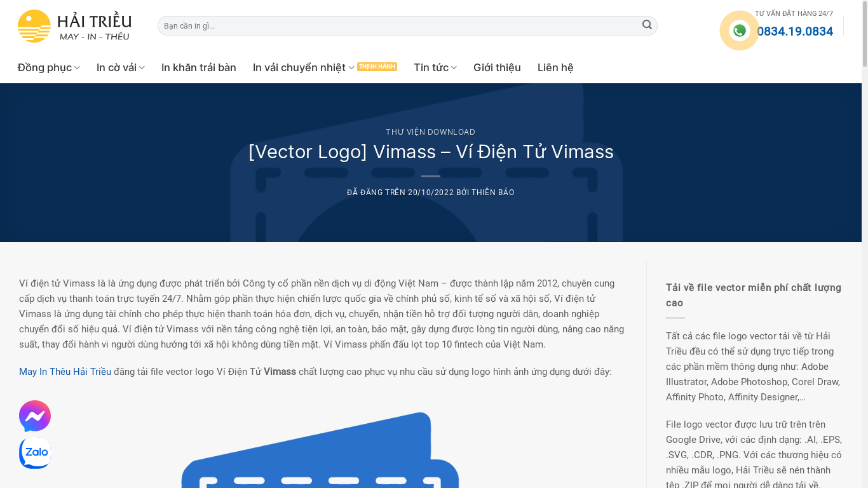Go to In khăn trải bàn

coord(199,67)
